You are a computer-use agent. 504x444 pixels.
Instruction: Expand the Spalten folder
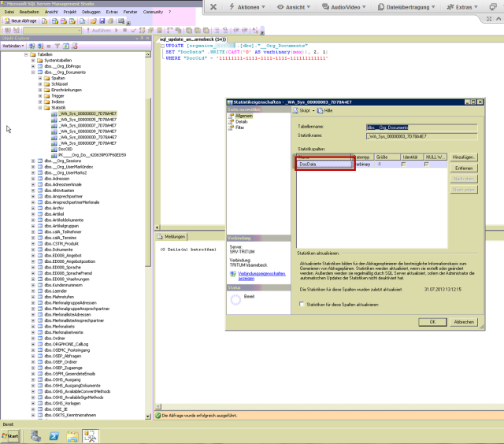40,78
